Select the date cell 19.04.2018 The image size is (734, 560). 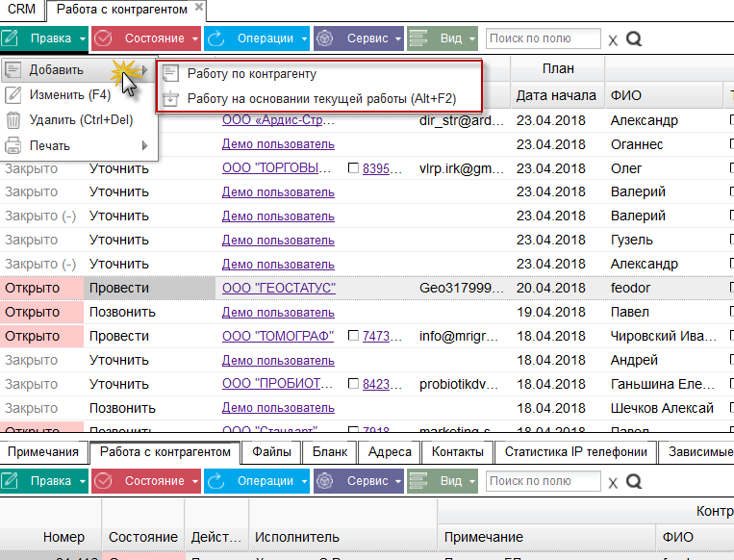tap(551, 312)
